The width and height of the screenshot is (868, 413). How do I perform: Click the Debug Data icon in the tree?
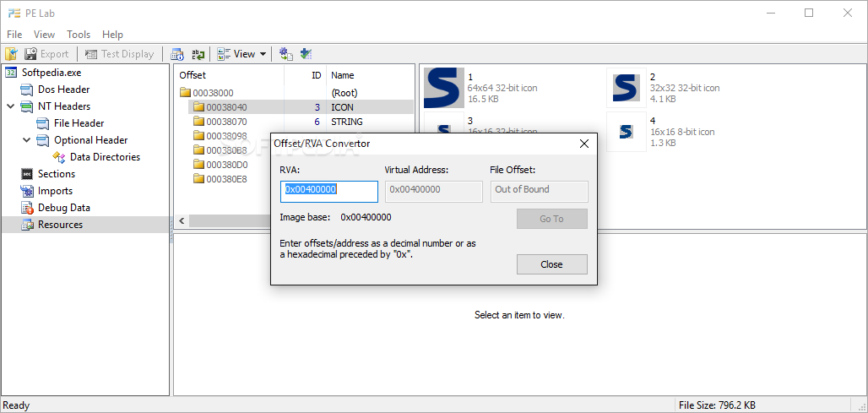[27, 208]
